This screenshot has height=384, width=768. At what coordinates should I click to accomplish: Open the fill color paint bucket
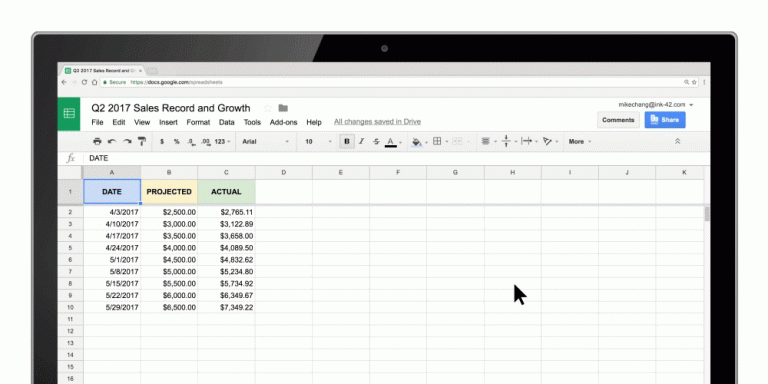click(x=417, y=142)
